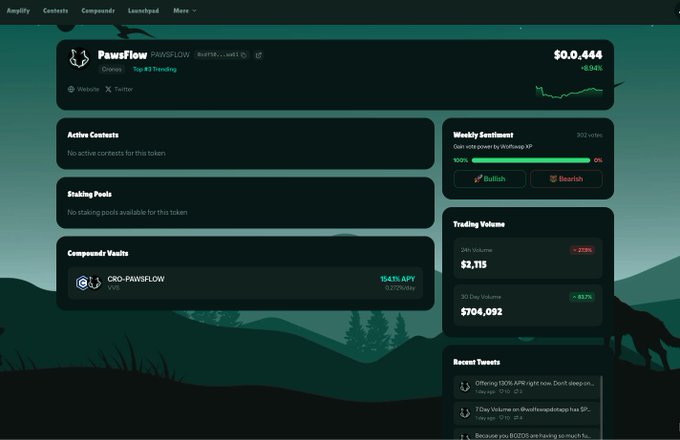Screen dimensions: 680x440
Task: Click the Compoundr Vaults heading
Action: point(98,253)
